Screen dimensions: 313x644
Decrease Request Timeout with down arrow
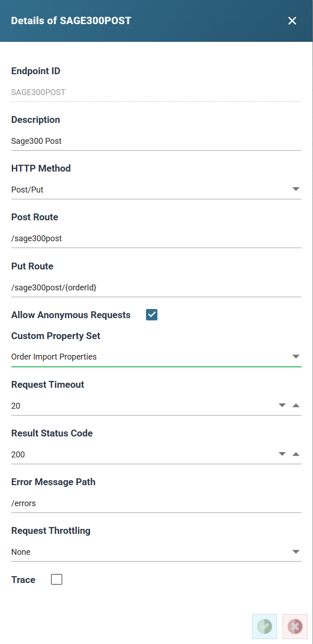click(x=282, y=405)
